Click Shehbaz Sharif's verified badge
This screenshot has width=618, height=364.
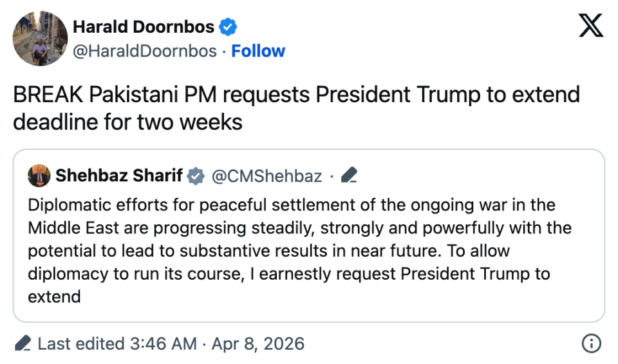point(196,175)
